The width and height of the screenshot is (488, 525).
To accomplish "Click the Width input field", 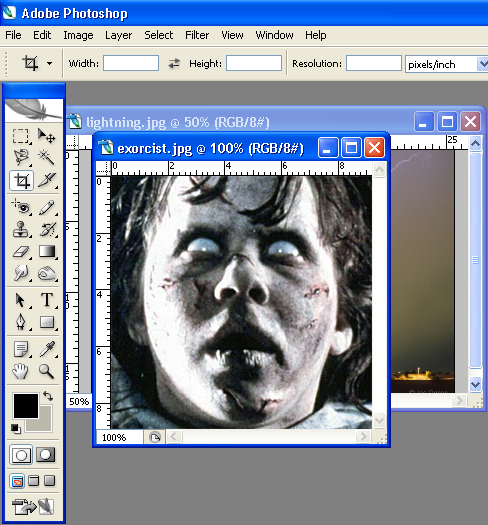I will 131,63.
